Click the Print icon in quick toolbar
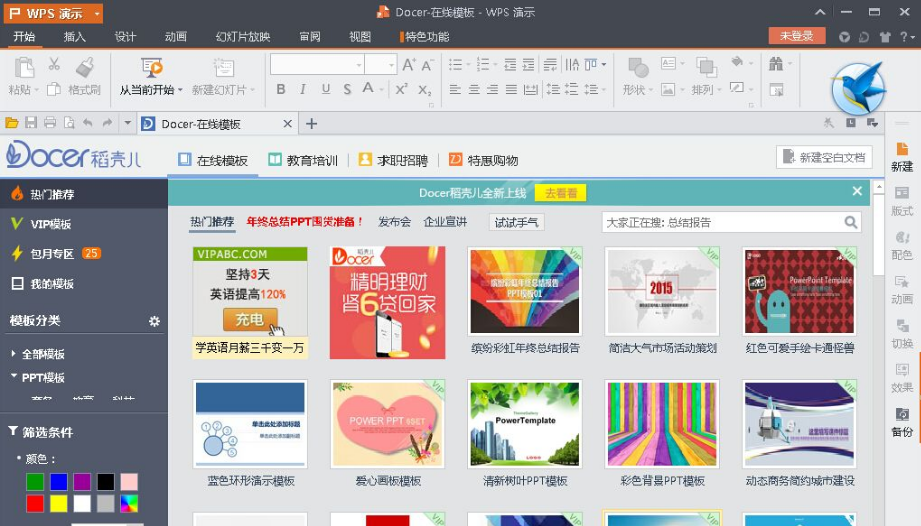The image size is (921, 526). [50, 123]
